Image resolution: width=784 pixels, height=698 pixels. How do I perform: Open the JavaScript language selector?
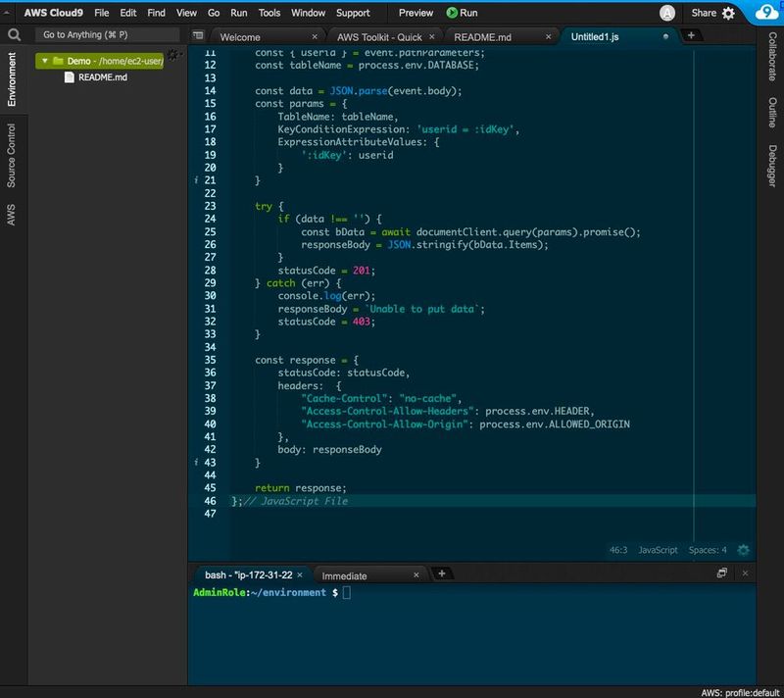658,550
